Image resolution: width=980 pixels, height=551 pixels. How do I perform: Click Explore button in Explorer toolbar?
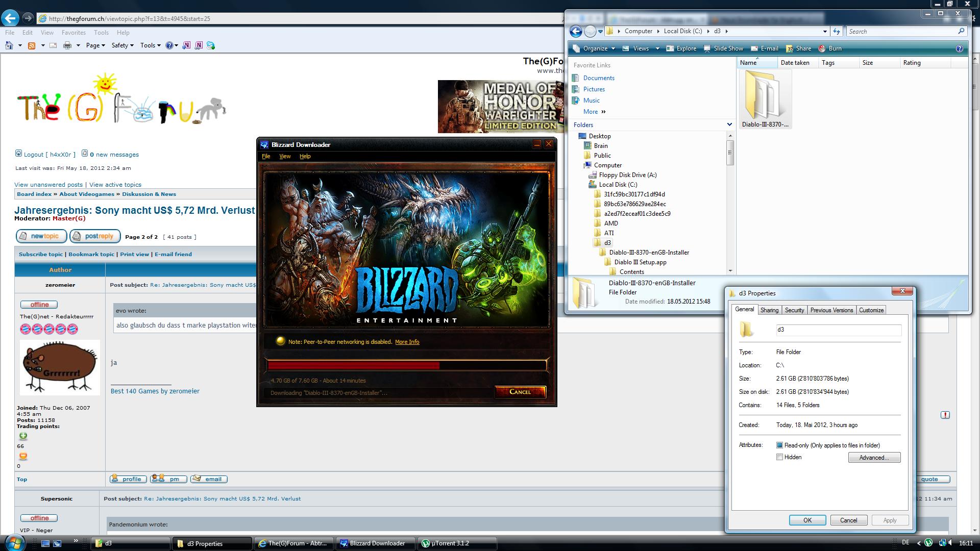click(681, 48)
